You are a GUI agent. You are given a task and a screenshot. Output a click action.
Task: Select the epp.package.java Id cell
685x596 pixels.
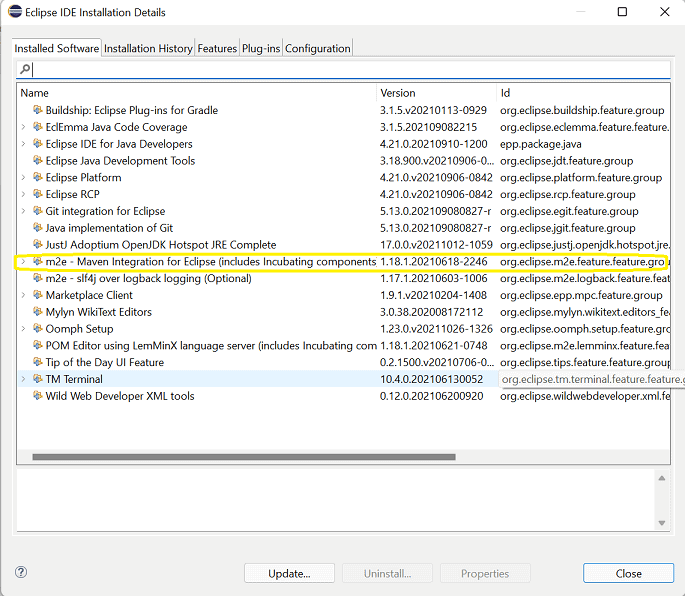540,144
